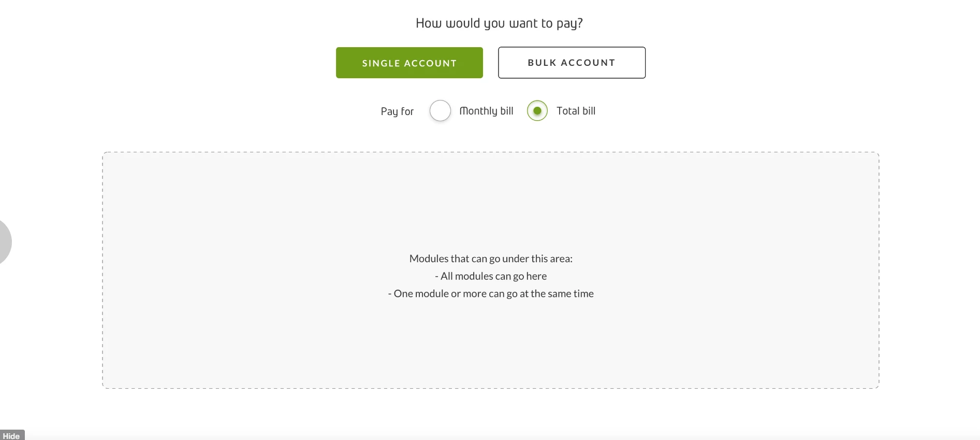Click the "How would you want to pay?" heading
This screenshot has width=980, height=440.
click(499, 23)
